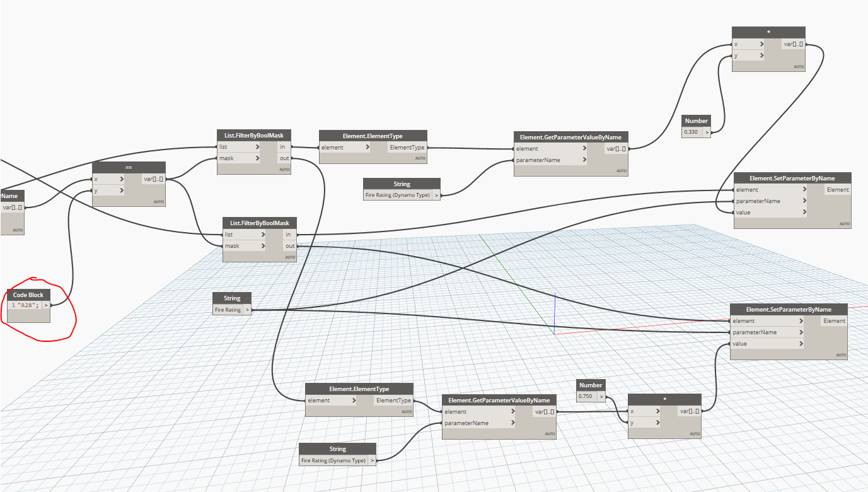
Task: Click the var[]..[] output of the multiply node fed by Number 0.330
Action: click(793, 44)
